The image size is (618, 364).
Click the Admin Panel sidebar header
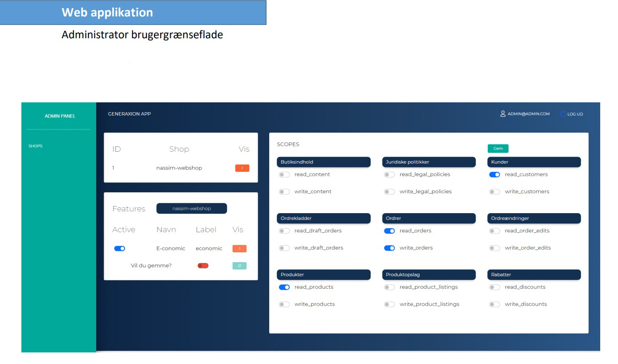(60, 116)
